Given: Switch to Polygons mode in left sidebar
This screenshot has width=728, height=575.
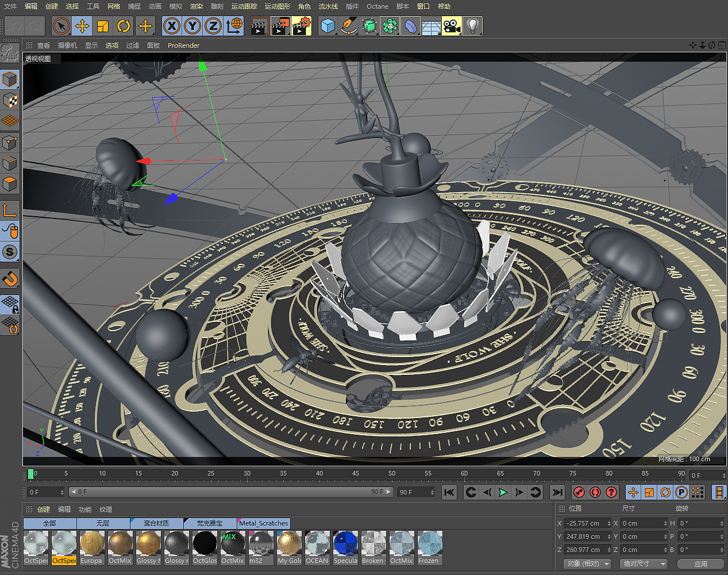Looking at the screenshot, I should pyautogui.click(x=10, y=184).
